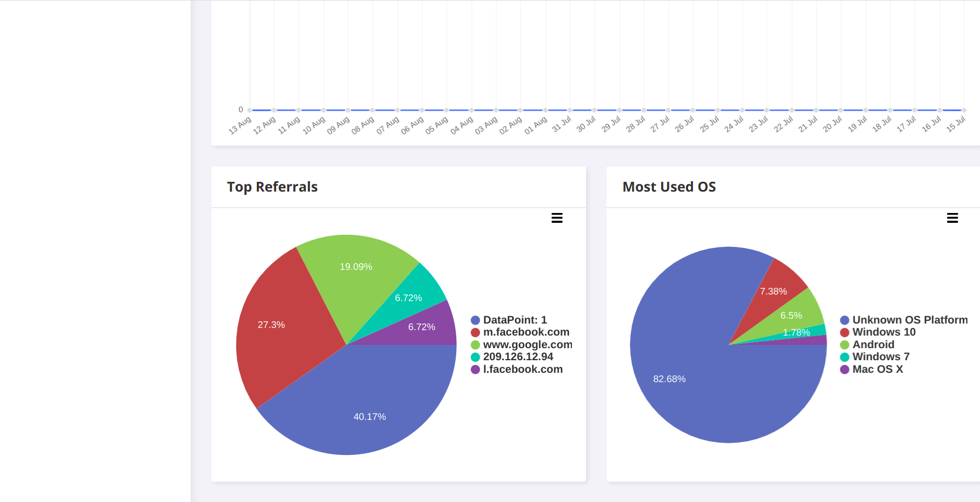
Task: Click the "22 Jul" axis label
Action: tap(783, 124)
